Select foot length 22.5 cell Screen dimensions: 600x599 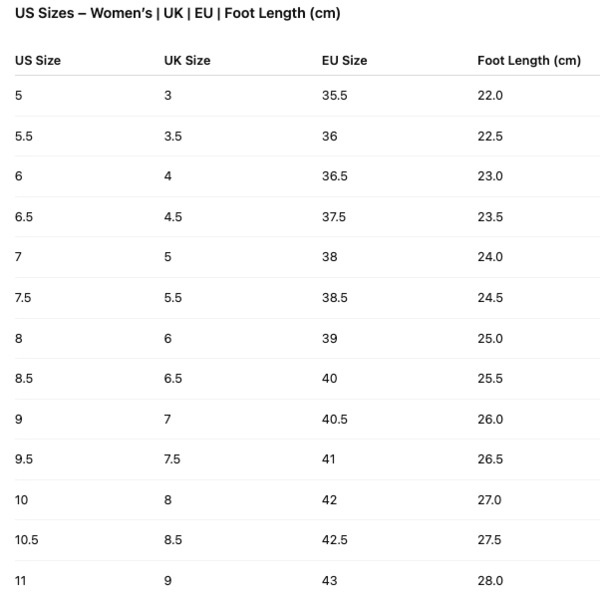(490, 136)
